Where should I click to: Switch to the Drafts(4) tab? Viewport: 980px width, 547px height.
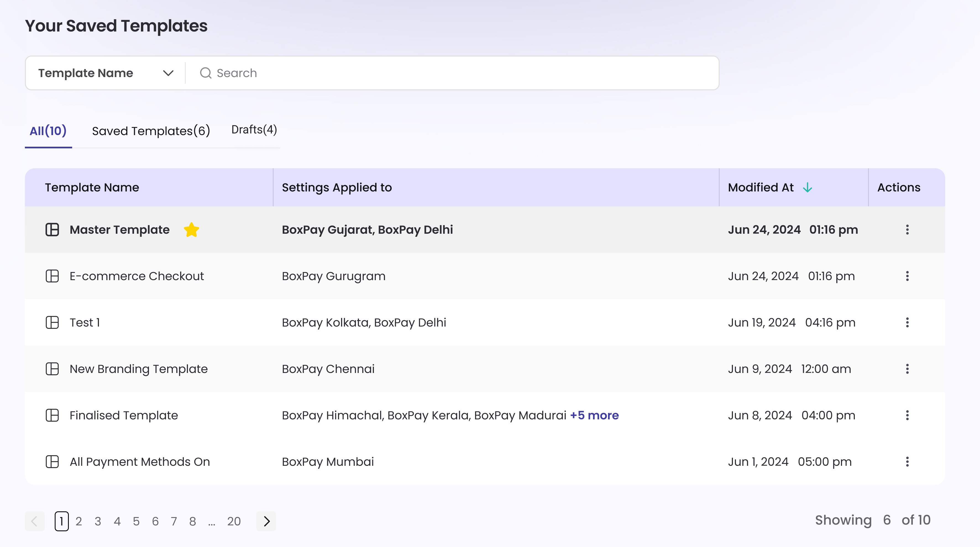tap(254, 129)
